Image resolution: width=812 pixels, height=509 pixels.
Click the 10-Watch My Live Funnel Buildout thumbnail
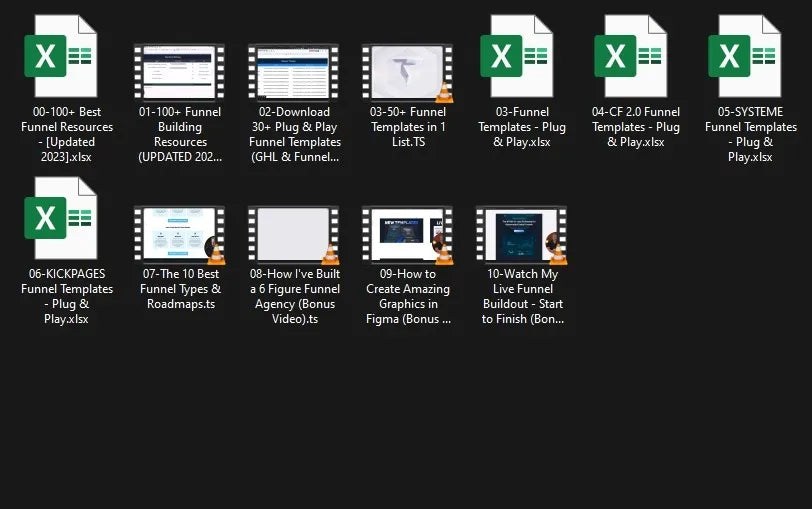tap(521, 235)
